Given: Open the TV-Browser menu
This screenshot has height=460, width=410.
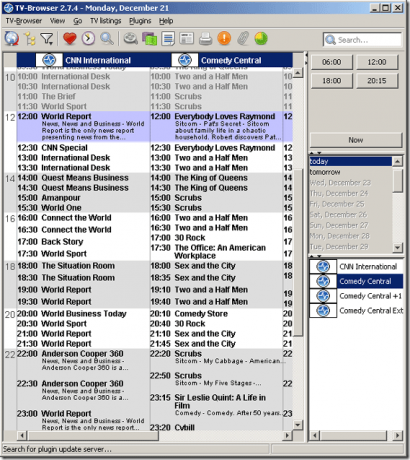Looking at the screenshot, I should click(x=24, y=21).
